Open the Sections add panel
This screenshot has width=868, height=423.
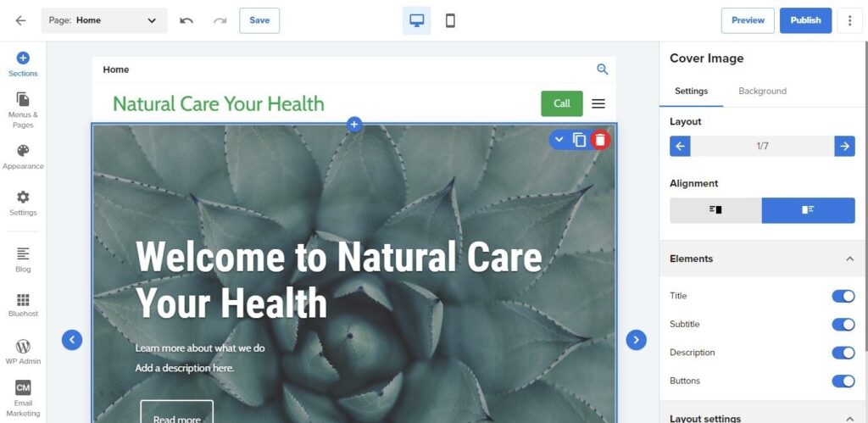coord(23,64)
